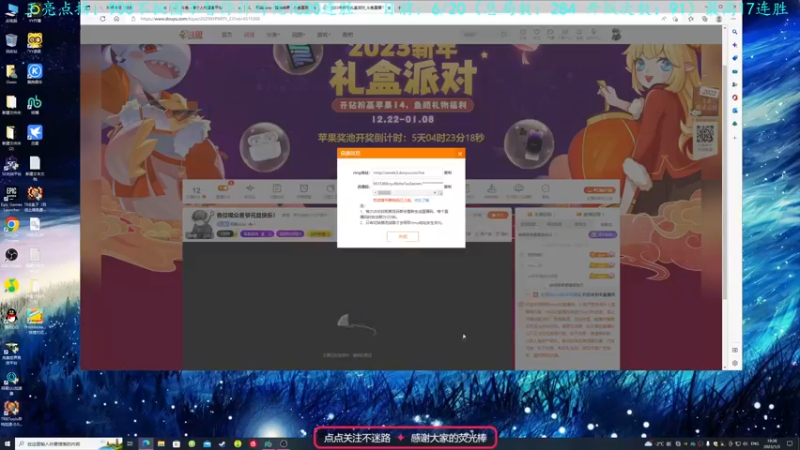Open Epic Games Launcher desktop icon
The image size is (800, 450).
pos(11,194)
